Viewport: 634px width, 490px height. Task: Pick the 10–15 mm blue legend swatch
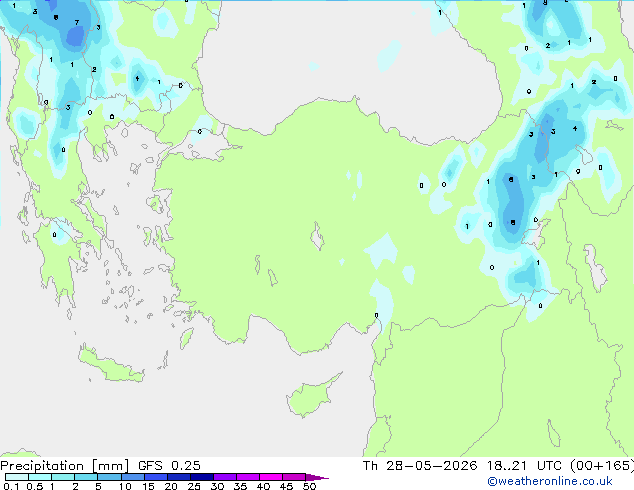click(x=133, y=477)
